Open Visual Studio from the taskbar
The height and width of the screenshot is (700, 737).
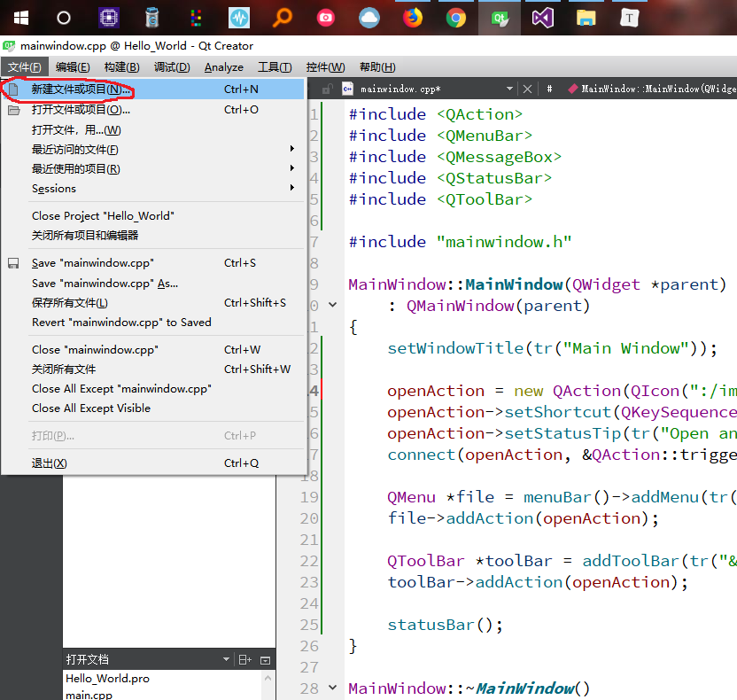click(x=543, y=18)
